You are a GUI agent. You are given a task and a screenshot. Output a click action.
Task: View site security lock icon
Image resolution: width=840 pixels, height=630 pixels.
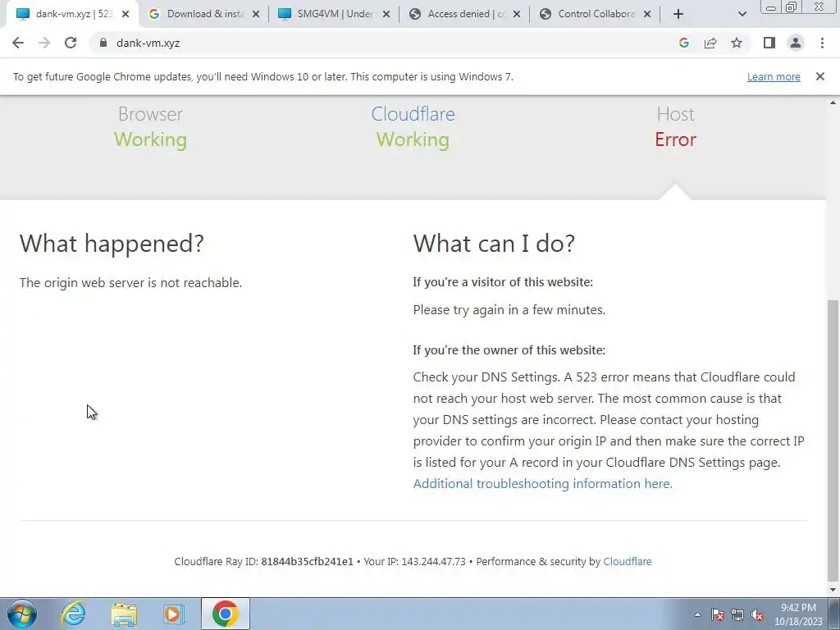click(103, 43)
